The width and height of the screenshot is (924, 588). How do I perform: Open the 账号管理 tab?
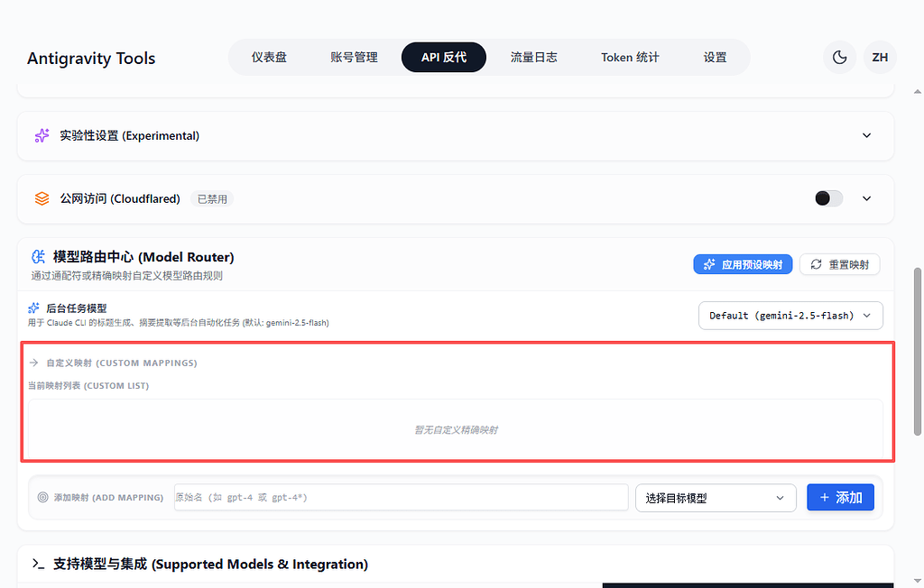354,57
